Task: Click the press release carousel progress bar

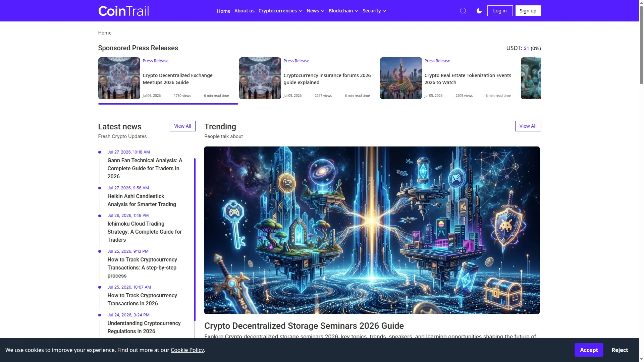Action: (x=168, y=104)
